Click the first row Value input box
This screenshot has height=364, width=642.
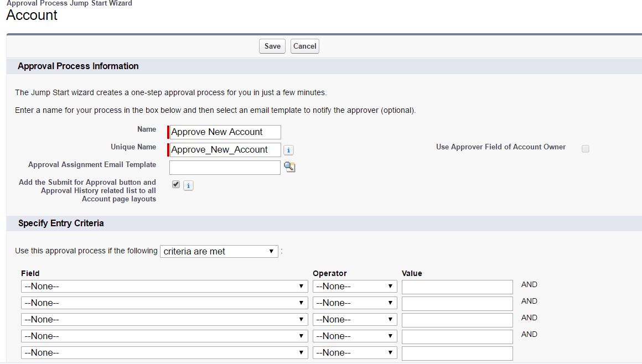coord(457,287)
